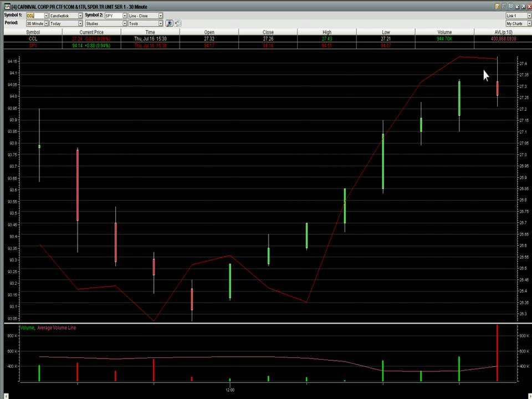Image resolution: width=532 pixels, height=399 pixels.
Task: Click the SPY current price 94.14 cell
Action: click(91, 45)
